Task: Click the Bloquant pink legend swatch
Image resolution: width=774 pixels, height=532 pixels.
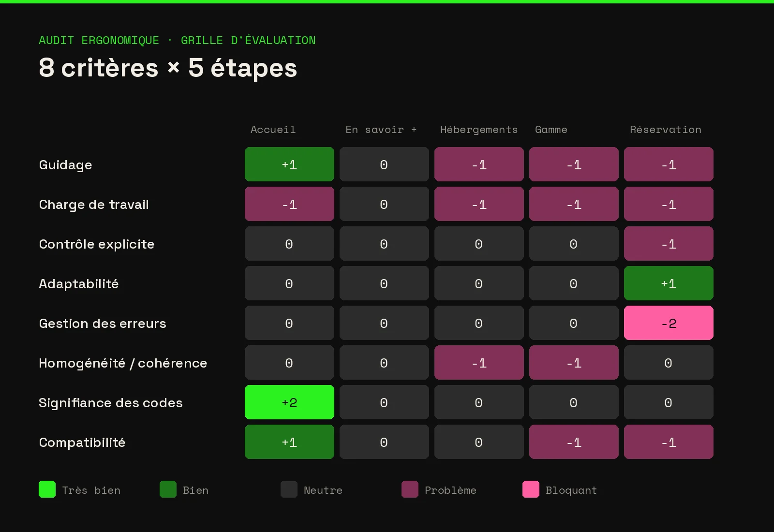Action: click(531, 489)
